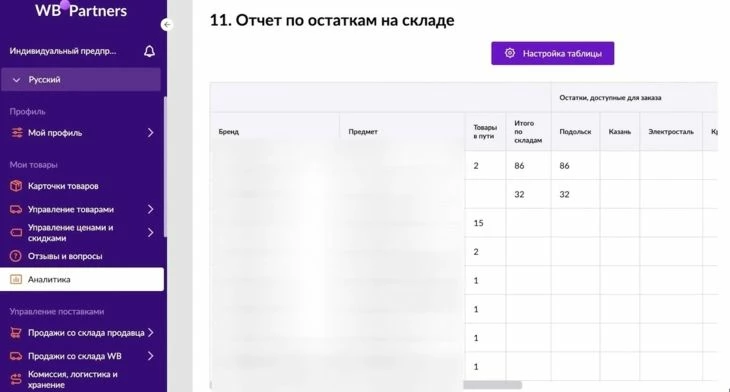Viewport: 730px width, 392px height.
Task: Expand Управление ценами и скидками chevron
Action: pyautogui.click(x=150, y=232)
